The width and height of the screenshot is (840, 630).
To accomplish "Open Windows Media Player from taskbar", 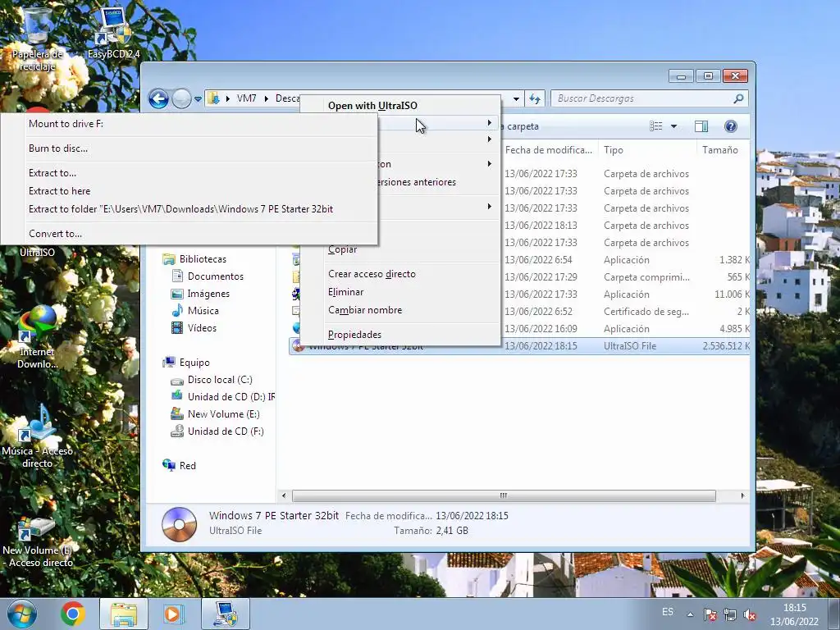I will 173,614.
